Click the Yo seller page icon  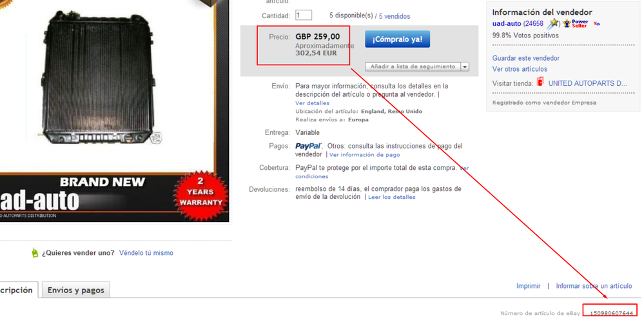pyautogui.click(x=596, y=24)
